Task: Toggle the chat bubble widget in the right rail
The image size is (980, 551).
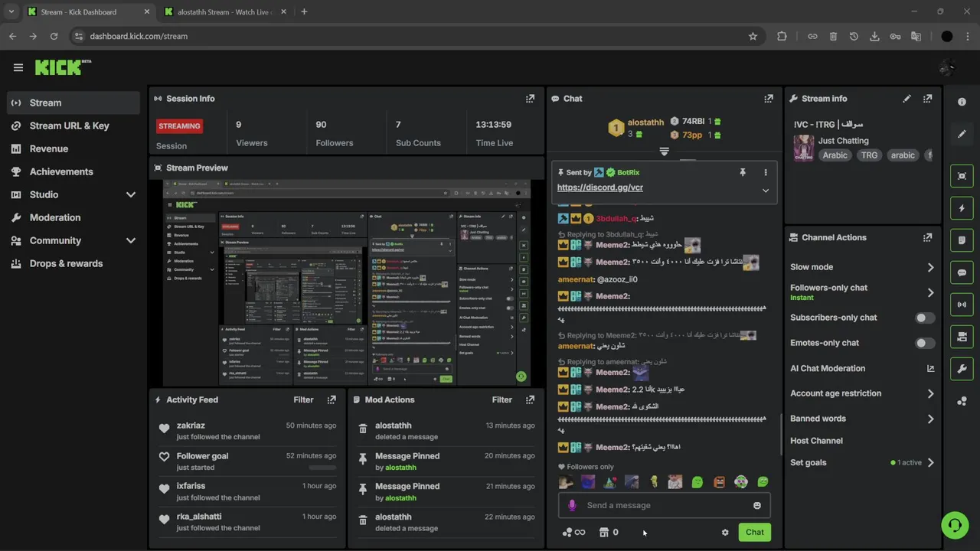Action: [962, 272]
